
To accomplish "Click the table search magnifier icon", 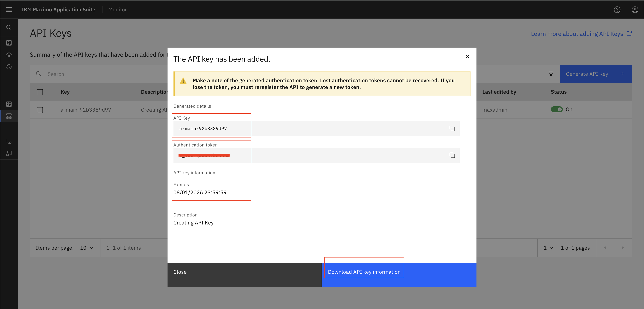I will [x=39, y=74].
